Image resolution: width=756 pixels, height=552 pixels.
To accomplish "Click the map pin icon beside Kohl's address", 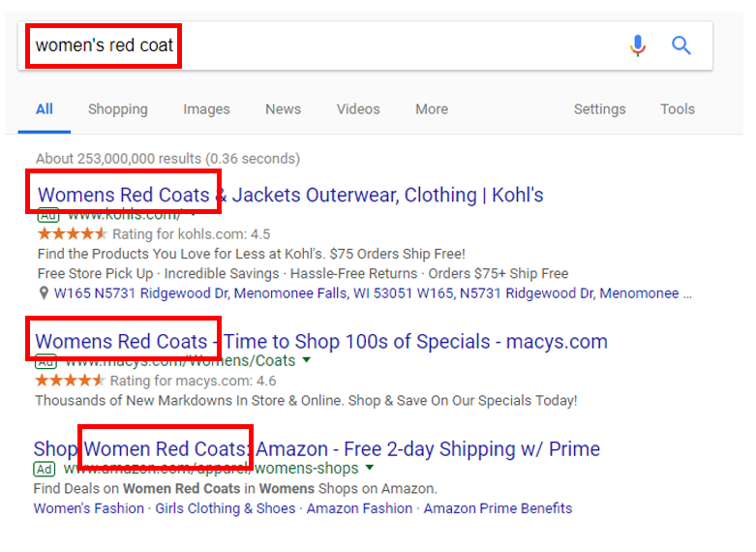I will (44, 293).
